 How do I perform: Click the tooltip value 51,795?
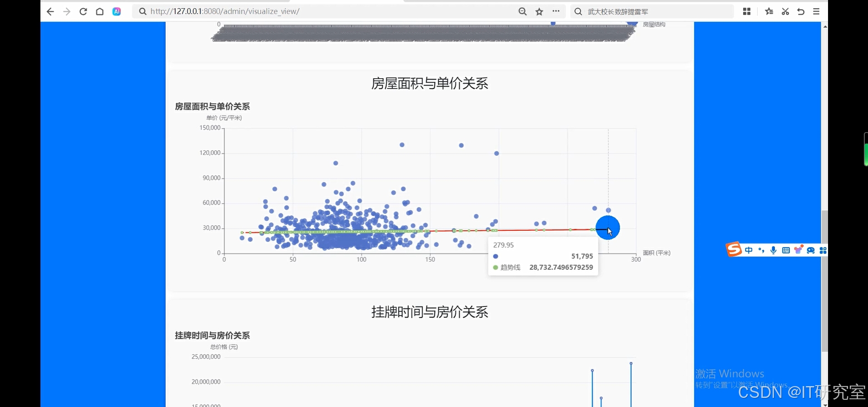point(582,256)
